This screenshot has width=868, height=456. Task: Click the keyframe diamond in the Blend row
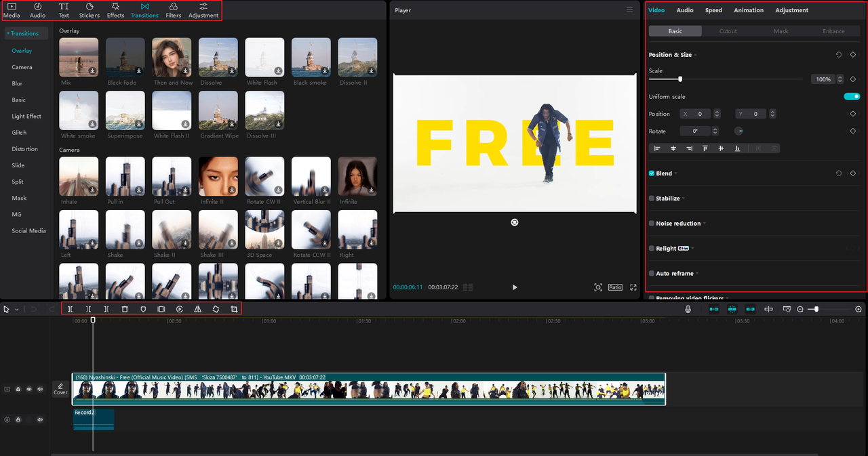[853, 173]
